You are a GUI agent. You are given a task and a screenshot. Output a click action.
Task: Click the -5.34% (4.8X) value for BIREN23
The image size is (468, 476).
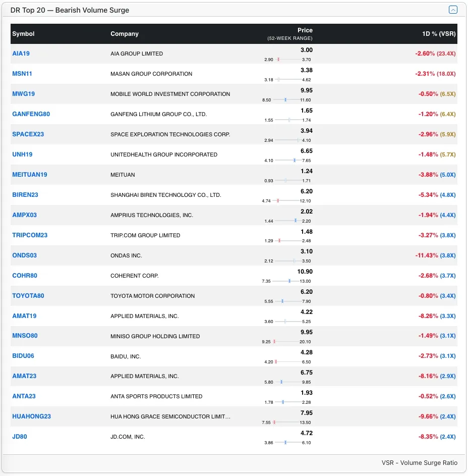click(x=437, y=194)
